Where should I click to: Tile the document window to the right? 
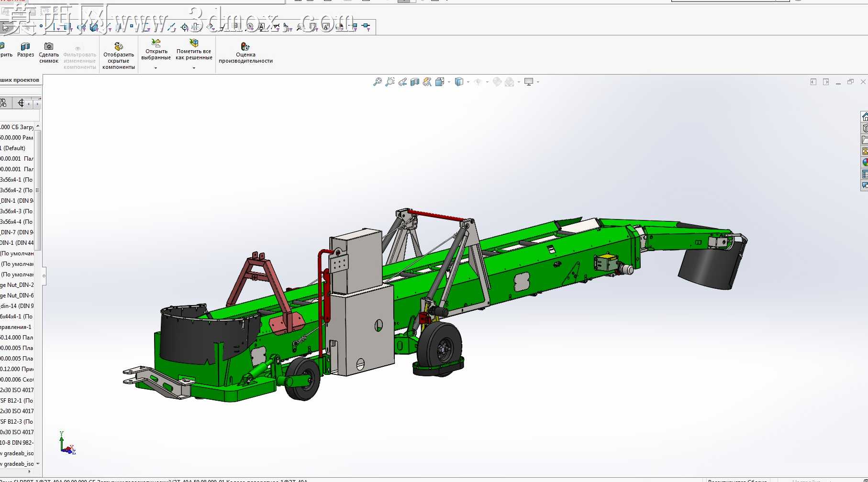[826, 82]
